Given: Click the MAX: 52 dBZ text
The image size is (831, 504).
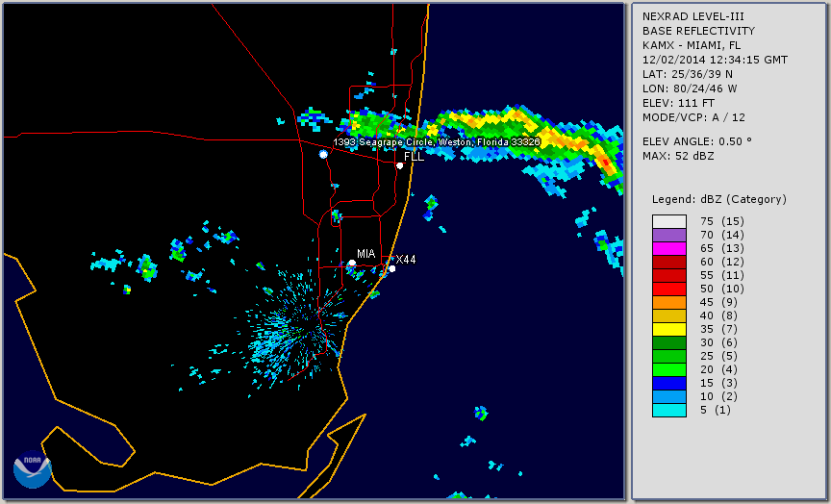Looking at the screenshot, I should tap(678, 156).
